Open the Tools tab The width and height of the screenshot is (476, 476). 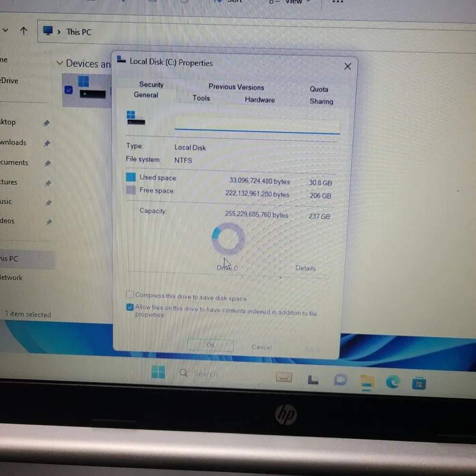click(x=201, y=98)
